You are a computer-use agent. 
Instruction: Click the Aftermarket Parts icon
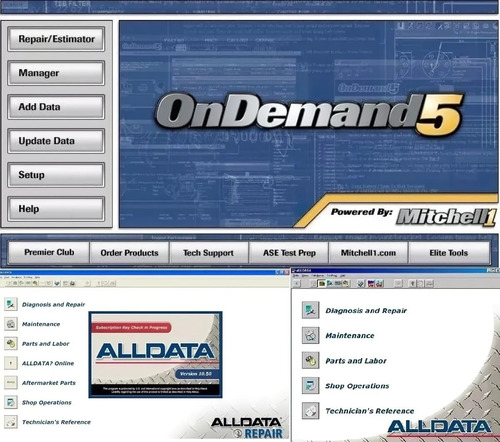(x=11, y=383)
